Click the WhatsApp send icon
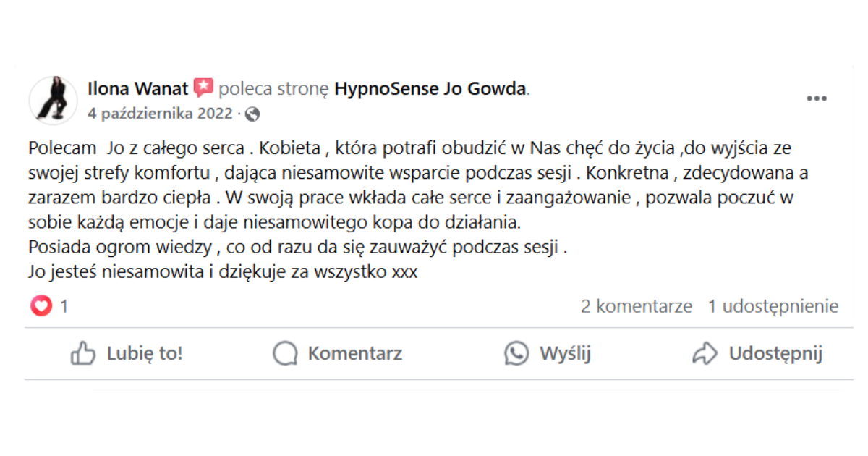This screenshot has height=456, width=868. click(516, 354)
